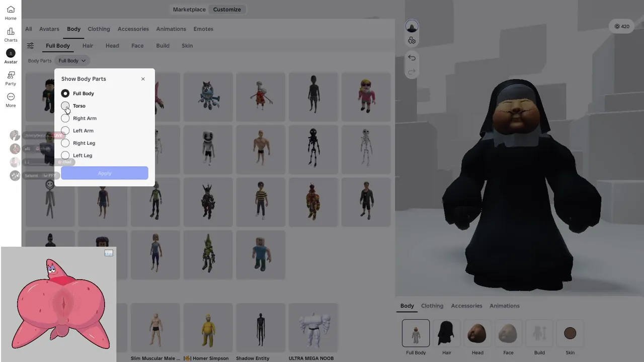Select the Right Leg radio button
This screenshot has width=644, height=362.
[65, 143]
